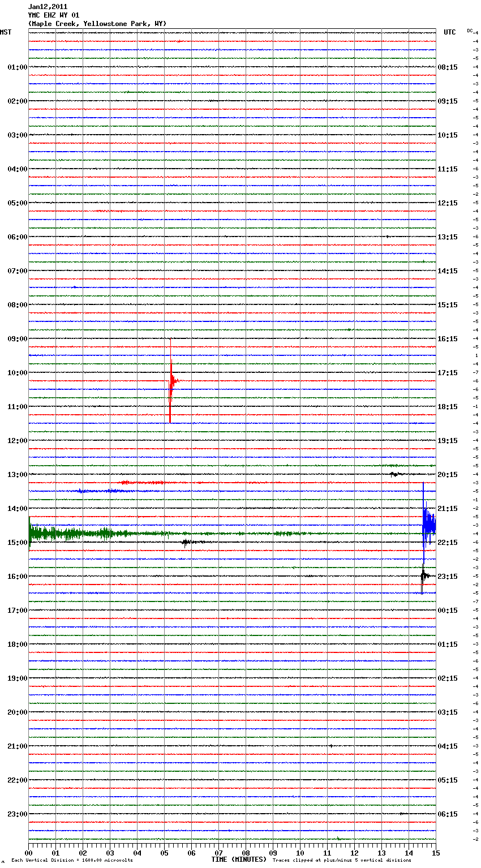The width and height of the screenshot is (481, 868).
Task: Select the '08:00' MST time label
Action: point(18,305)
